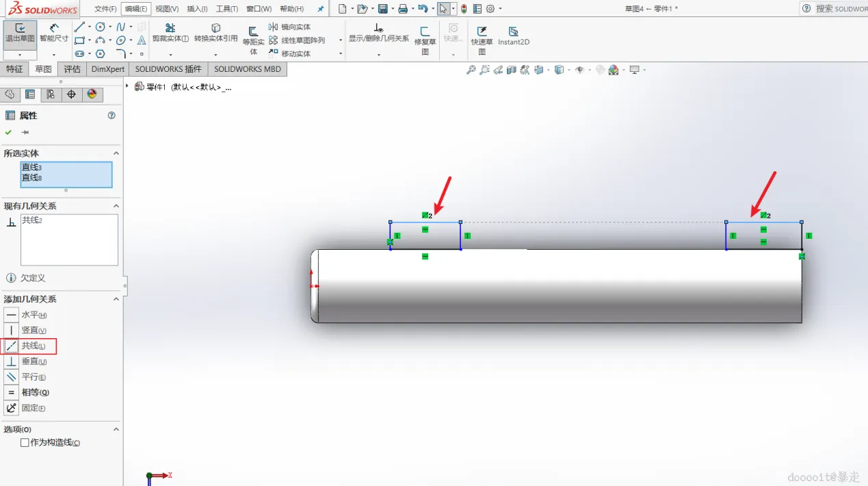Image resolution: width=868 pixels, height=486 pixels.
Task: Select the Polygon sketch tool
Action: pos(101,53)
